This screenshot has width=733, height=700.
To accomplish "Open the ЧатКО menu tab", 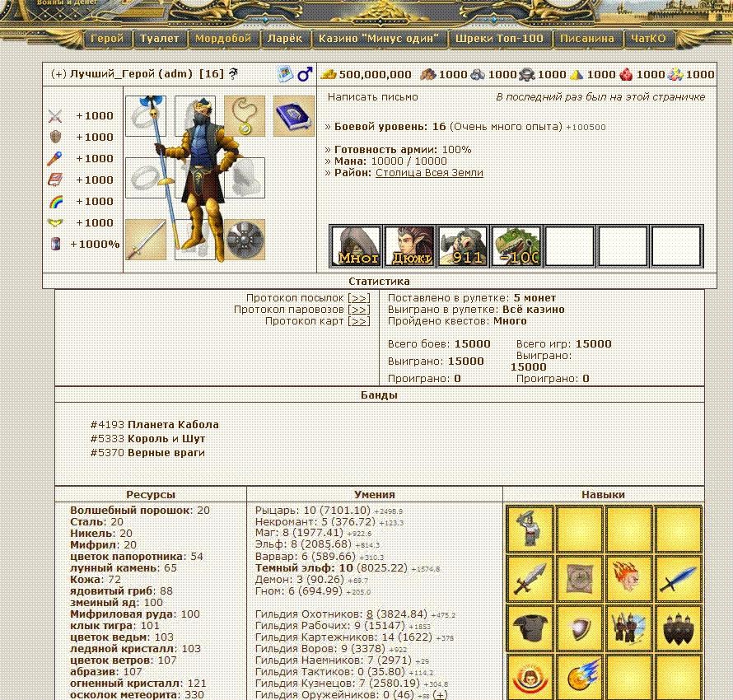I will point(648,39).
